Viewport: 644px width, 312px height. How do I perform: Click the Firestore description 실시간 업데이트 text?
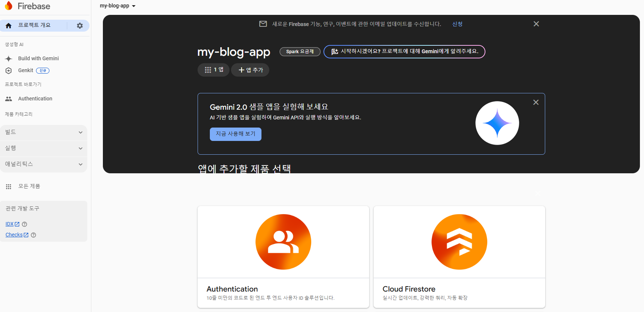click(x=425, y=298)
